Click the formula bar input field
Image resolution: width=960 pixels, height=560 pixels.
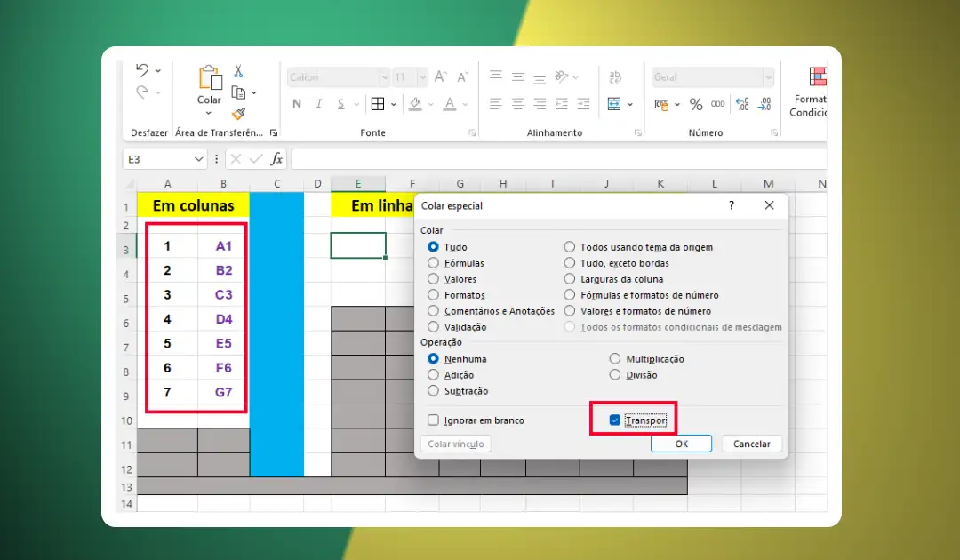coord(558,159)
